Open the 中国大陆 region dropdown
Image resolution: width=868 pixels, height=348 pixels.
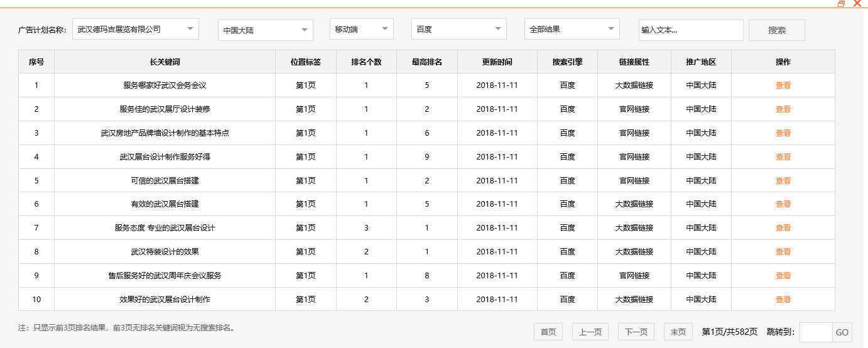point(266,30)
